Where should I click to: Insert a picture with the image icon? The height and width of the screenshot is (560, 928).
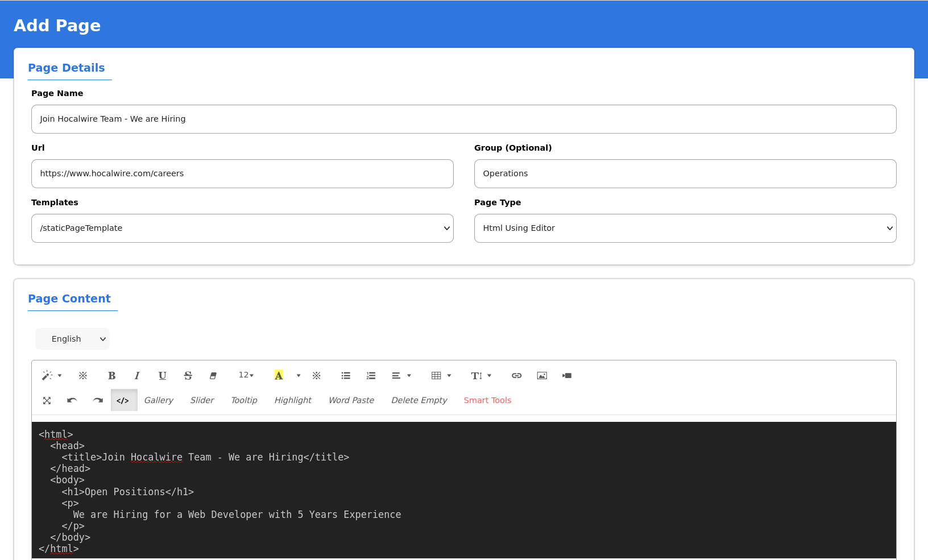[542, 376]
